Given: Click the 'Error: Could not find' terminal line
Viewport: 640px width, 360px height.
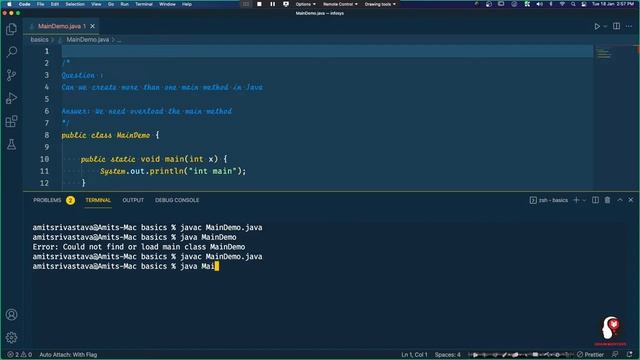Looking at the screenshot, I should click(139, 247).
